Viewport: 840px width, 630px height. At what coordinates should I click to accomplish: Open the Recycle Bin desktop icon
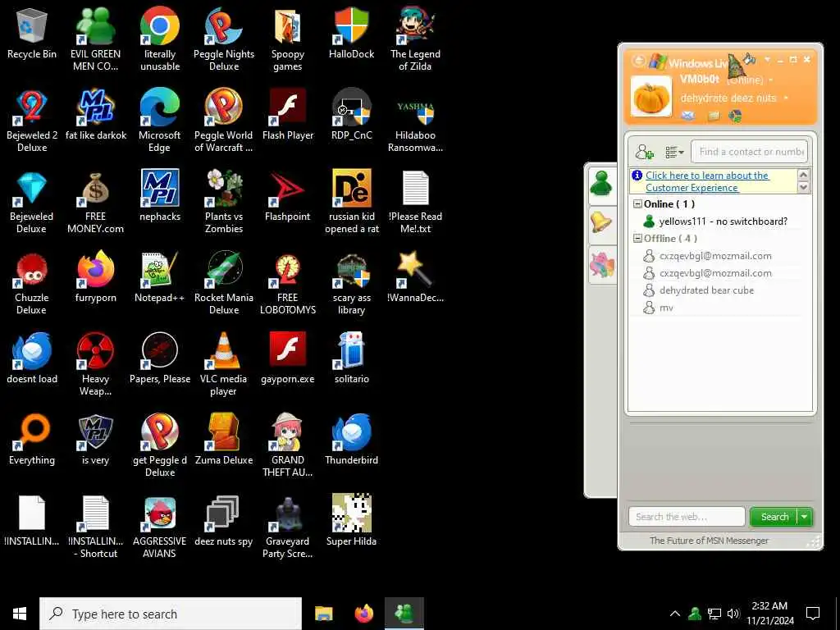(x=32, y=34)
